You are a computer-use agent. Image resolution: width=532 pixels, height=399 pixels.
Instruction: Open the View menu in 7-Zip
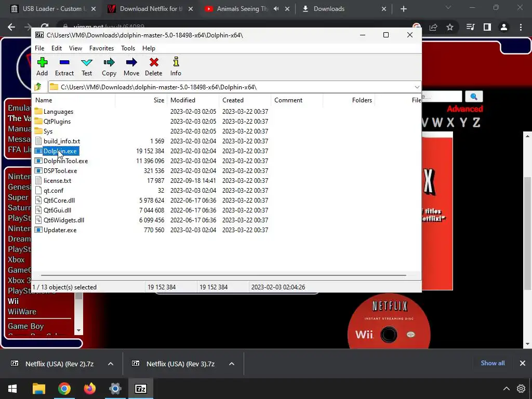tap(75, 48)
